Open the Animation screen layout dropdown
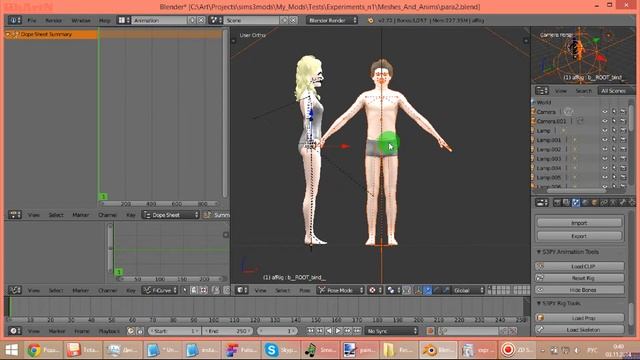Screen dimensions: 640x360 tap(124, 20)
